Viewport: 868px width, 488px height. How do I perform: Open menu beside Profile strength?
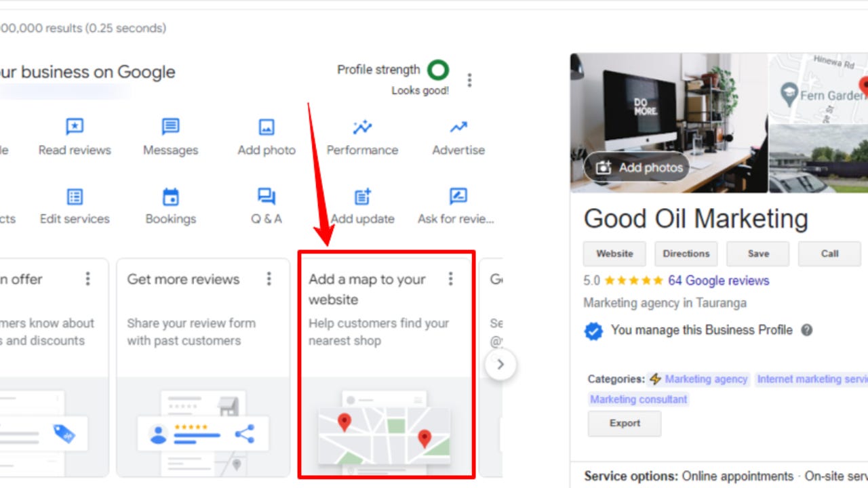click(x=469, y=81)
